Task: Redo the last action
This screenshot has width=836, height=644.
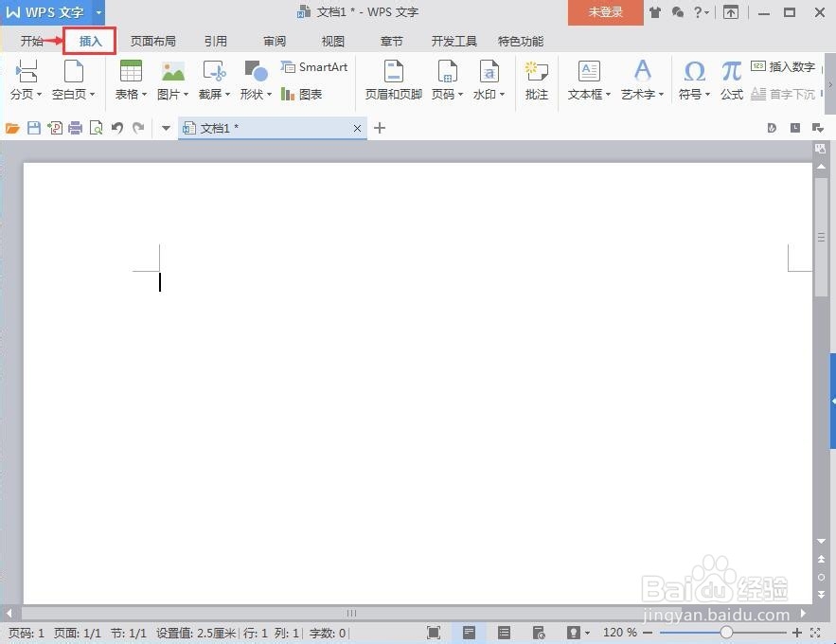Action: pos(138,128)
